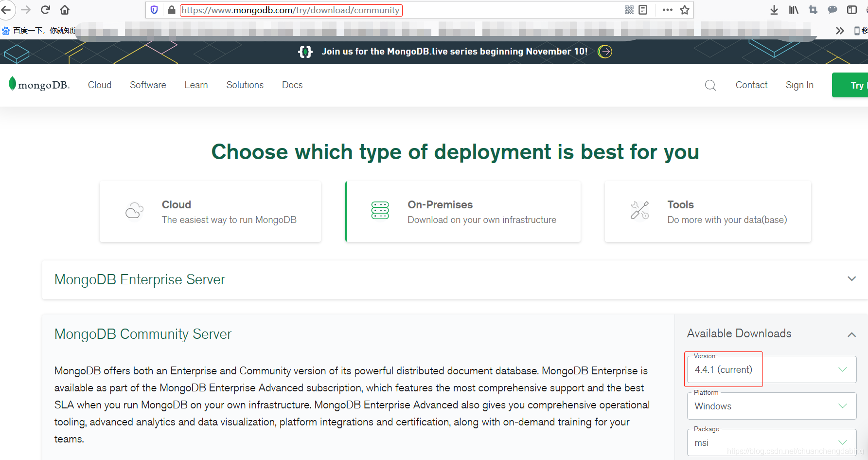Click the circled arrow on the banner
868x460 pixels.
coord(605,52)
